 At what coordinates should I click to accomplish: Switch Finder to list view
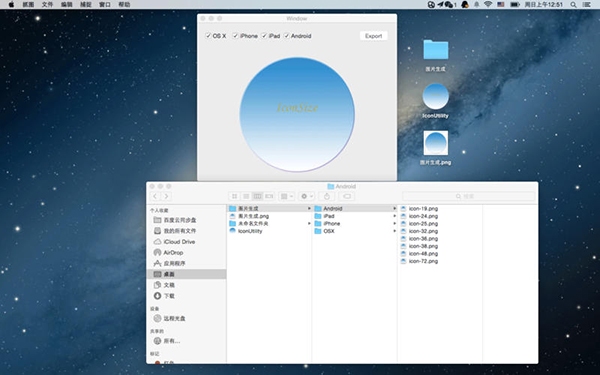pyautogui.click(x=246, y=196)
